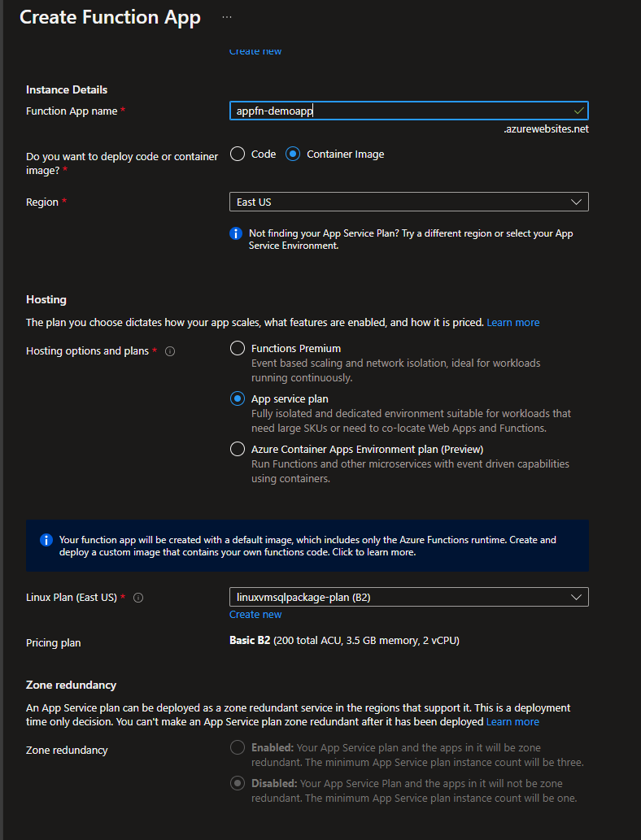The width and height of the screenshot is (641, 840).
Task: Click the Function App name label
Action: pyautogui.click(x=72, y=111)
